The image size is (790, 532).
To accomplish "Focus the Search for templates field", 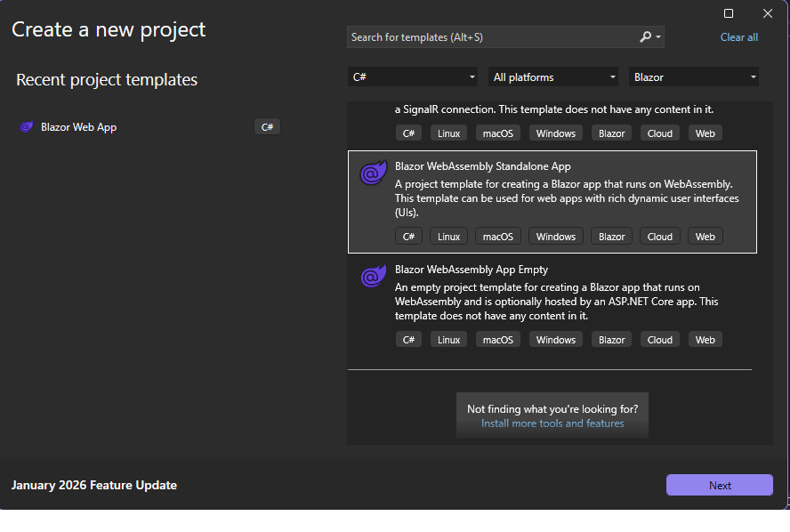I will 489,37.
